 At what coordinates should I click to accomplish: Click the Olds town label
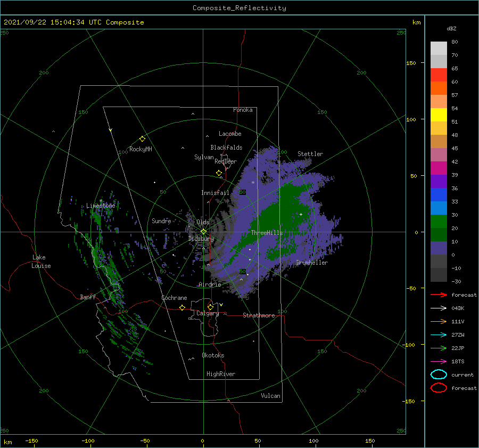coord(203,222)
